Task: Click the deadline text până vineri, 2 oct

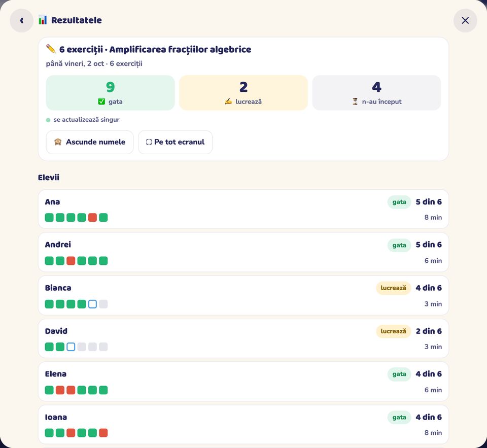Action: [75, 64]
